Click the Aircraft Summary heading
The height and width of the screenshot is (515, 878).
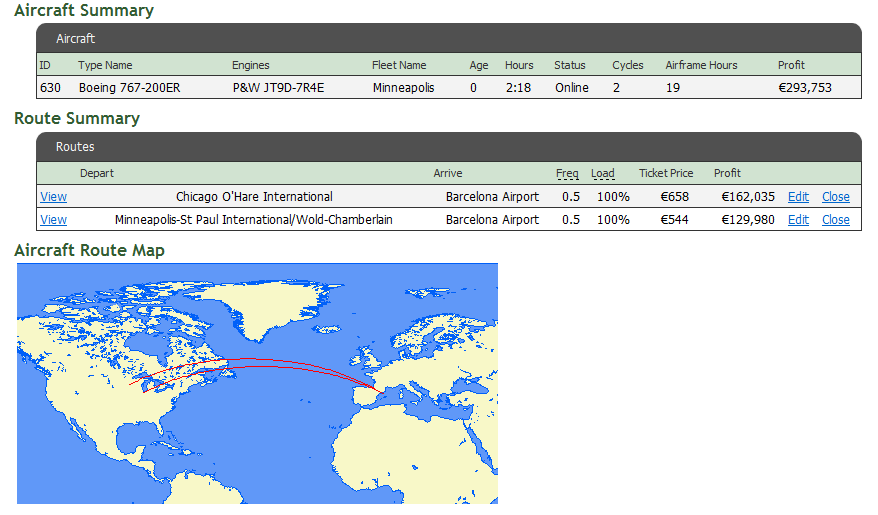tap(84, 11)
